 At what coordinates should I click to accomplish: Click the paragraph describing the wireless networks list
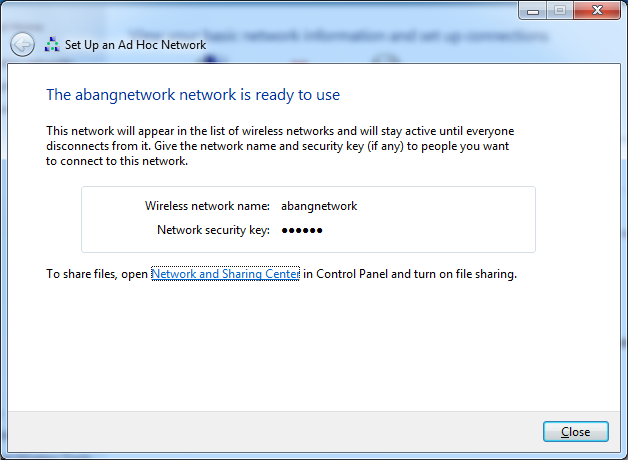coord(280,146)
